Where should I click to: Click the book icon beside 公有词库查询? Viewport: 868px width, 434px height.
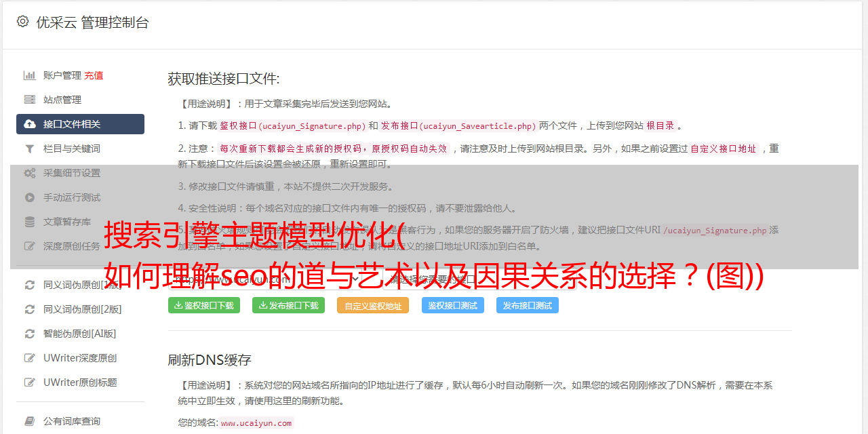pos(30,421)
